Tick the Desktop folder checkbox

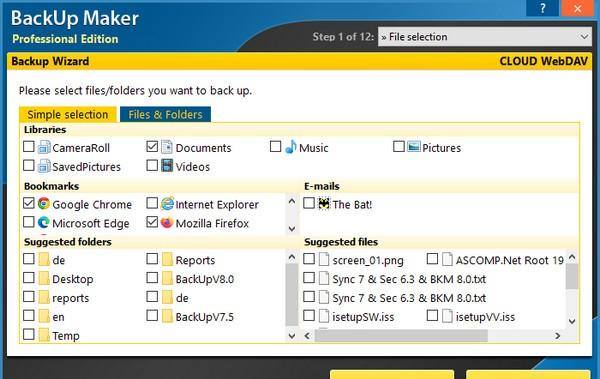click(x=29, y=278)
